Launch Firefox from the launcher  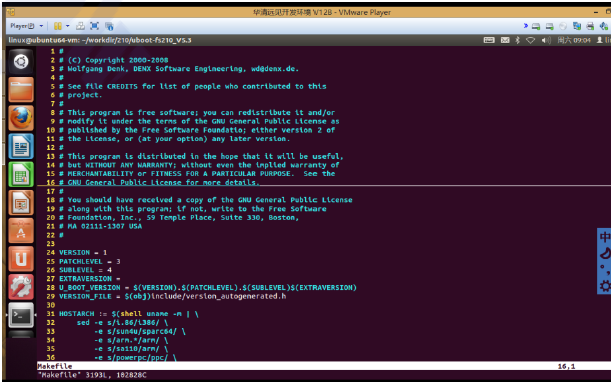coord(21,118)
